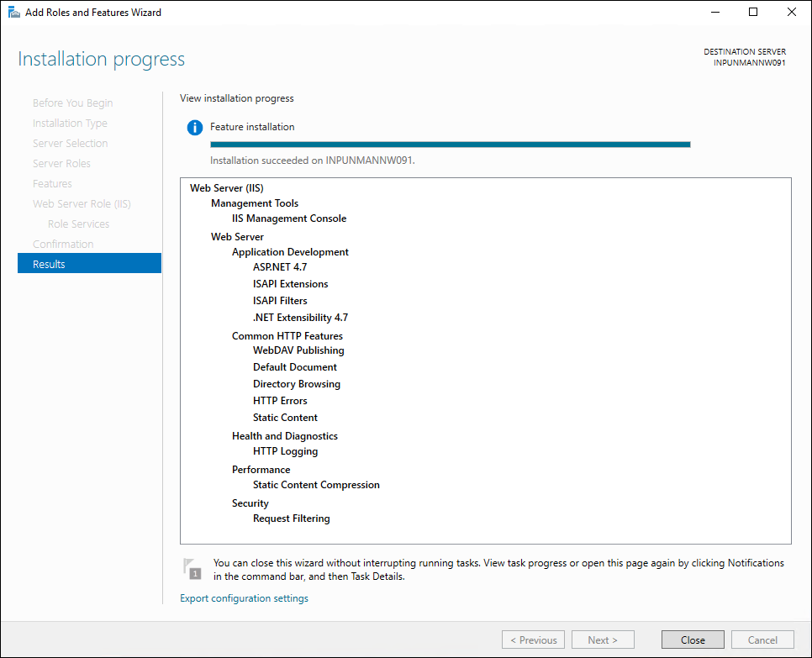This screenshot has width=812, height=658.
Task: Click WebDAV Publishing entry
Action: 298,350
